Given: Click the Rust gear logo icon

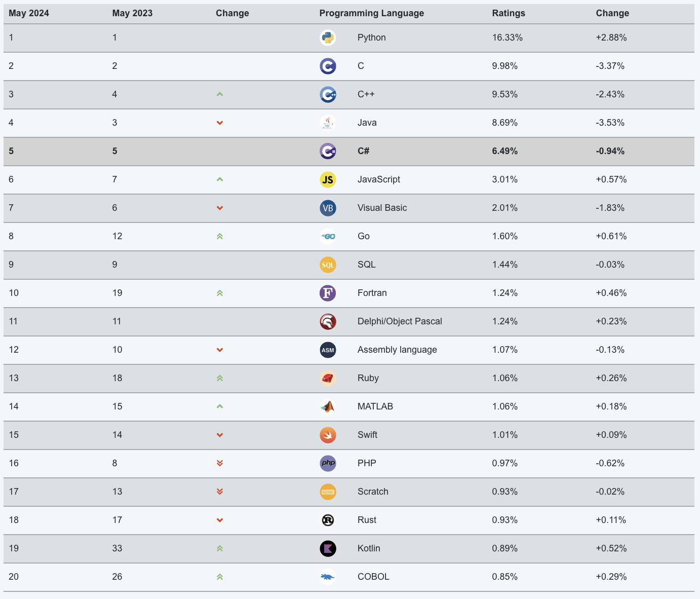Looking at the screenshot, I should coord(328,520).
